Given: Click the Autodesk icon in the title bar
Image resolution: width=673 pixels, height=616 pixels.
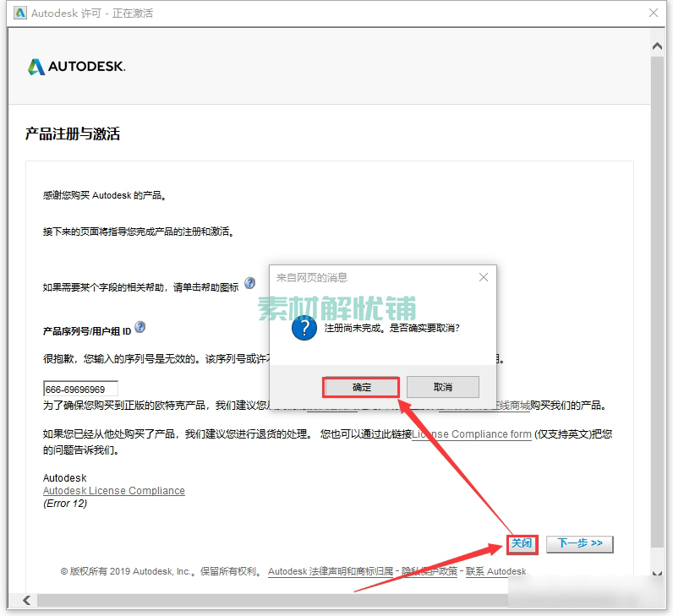Looking at the screenshot, I should [20, 13].
